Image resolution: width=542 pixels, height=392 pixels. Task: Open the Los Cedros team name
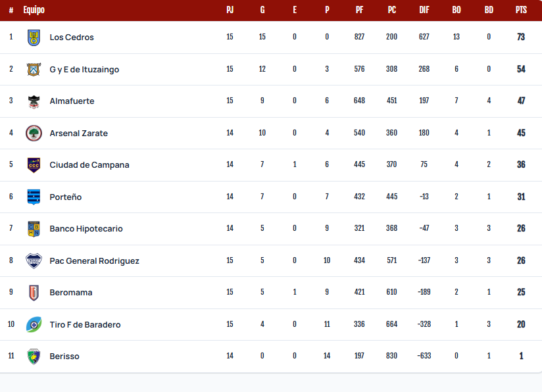tap(72, 37)
